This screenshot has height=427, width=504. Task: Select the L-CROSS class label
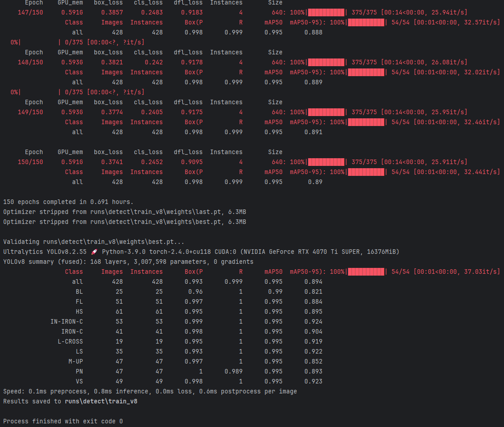[x=70, y=341]
